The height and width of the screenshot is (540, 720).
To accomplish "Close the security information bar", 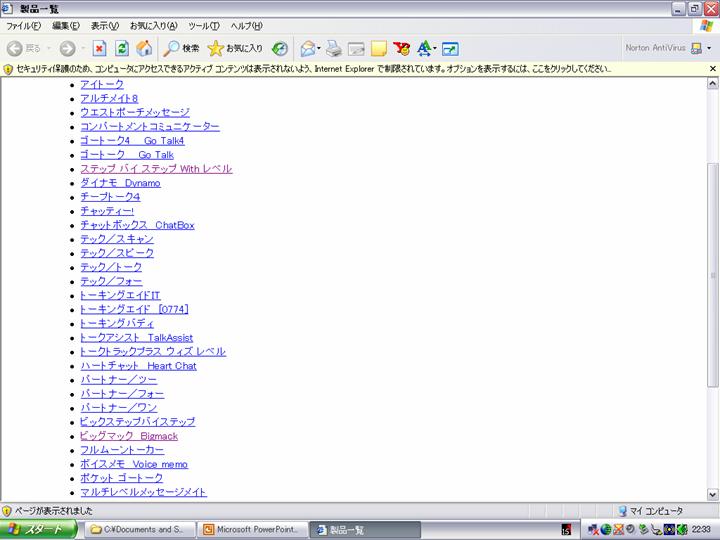I will [x=713, y=69].
